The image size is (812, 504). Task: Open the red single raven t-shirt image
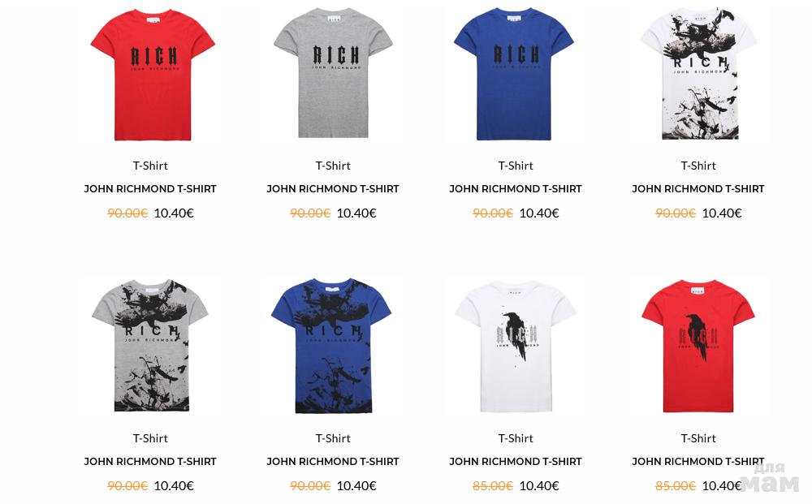pos(698,347)
